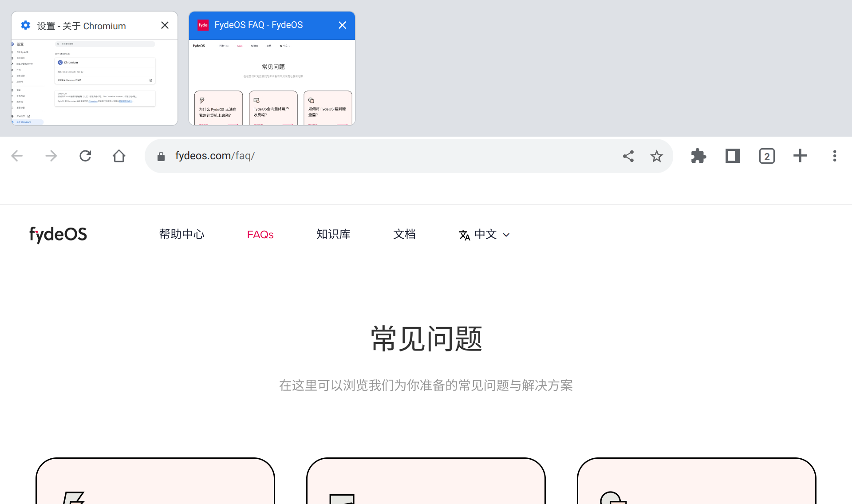Share this page
This screenshot has width=852, height=504.
628,156
